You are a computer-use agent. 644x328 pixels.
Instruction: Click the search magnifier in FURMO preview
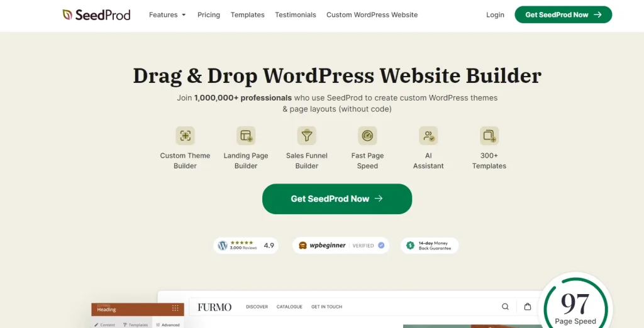[x=505, y=307]
